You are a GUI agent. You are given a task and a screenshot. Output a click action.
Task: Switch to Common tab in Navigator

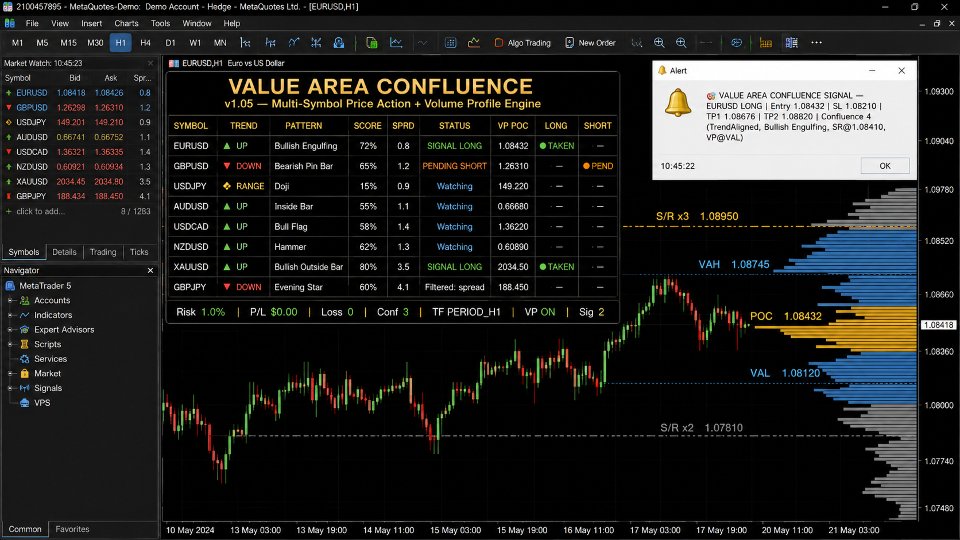(25, 529)
